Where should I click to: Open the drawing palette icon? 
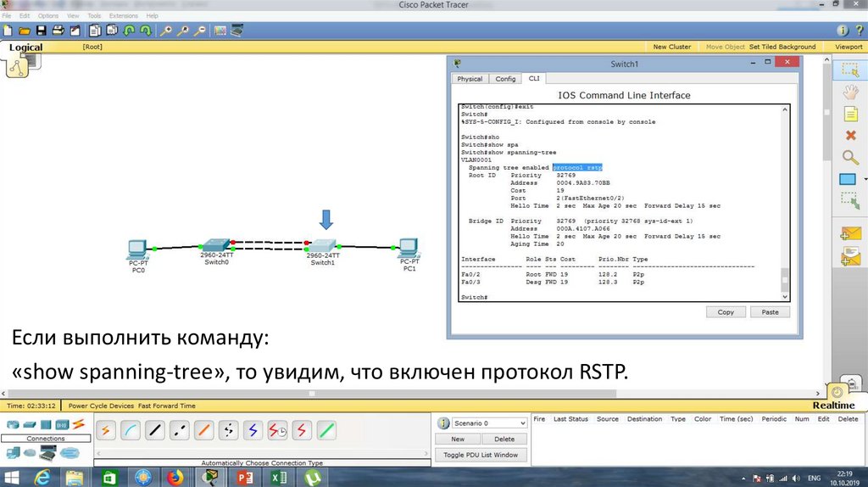(220, 31)
